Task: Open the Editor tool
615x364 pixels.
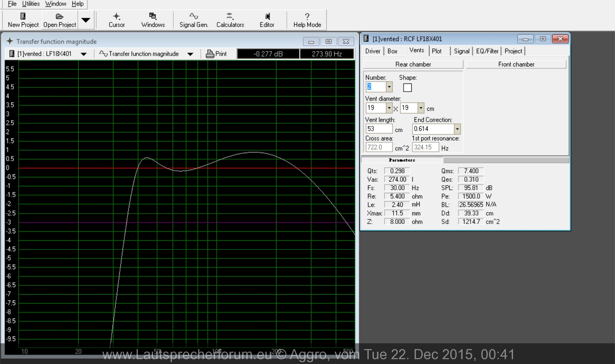Action: point(267,20)
